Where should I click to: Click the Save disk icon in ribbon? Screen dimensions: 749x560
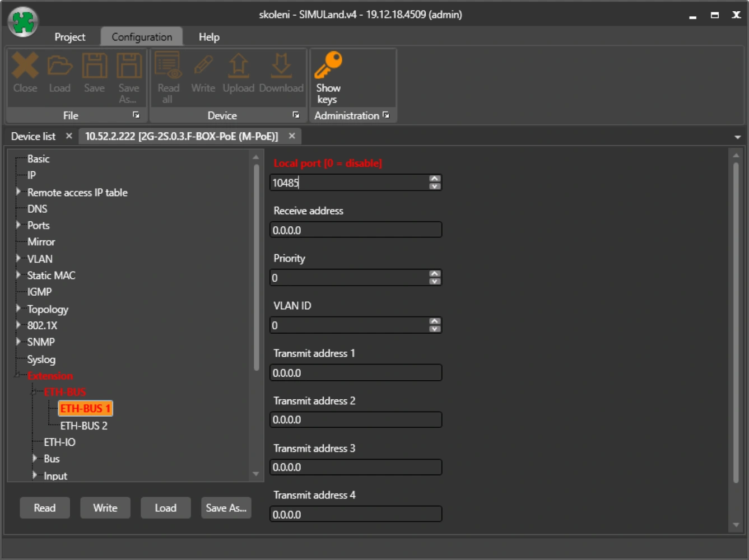(94, 66)
